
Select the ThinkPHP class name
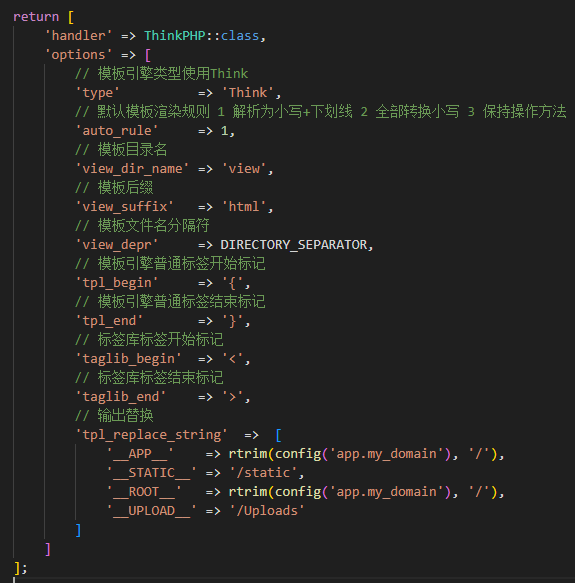coord(175,36)
